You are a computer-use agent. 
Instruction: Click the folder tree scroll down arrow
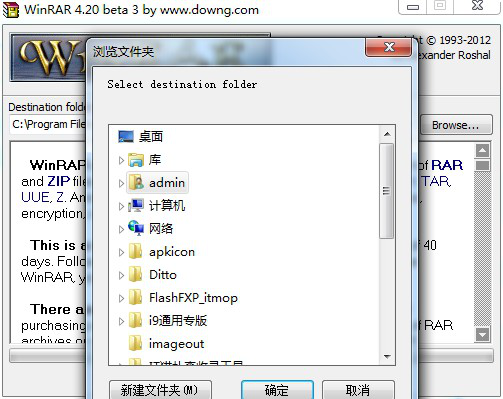pos(387,357)
